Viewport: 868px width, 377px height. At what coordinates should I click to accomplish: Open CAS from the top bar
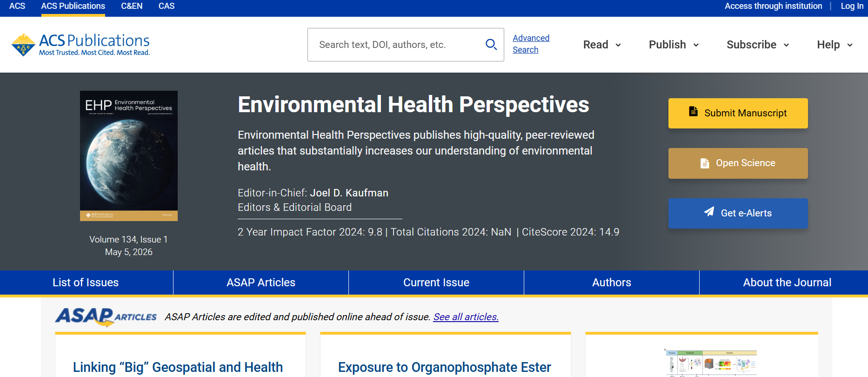167,6
